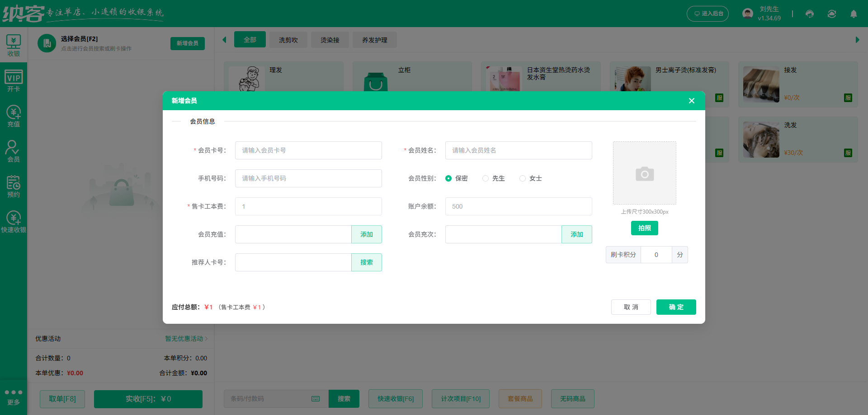
Task: Focus the 推荐人卡号 input field
Action: pyautogui.click(x=293, y=262)
